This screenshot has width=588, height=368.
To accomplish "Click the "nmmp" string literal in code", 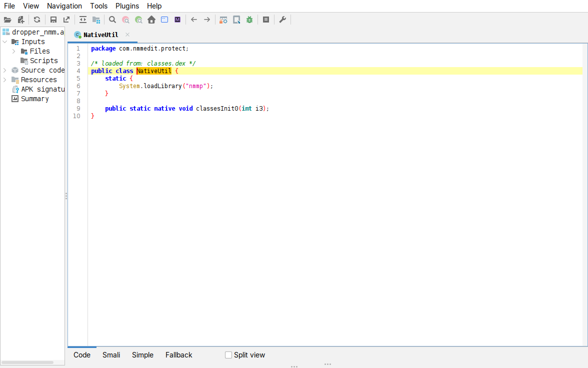I will tap(196, 86).
